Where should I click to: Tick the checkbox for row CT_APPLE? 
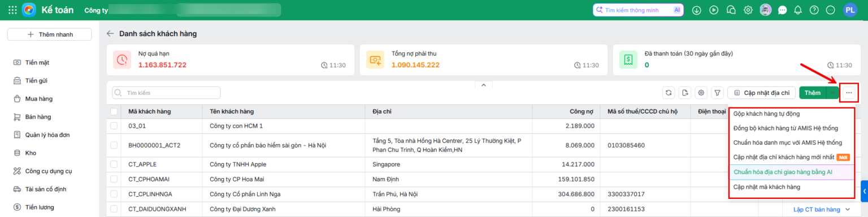(114, 164)
